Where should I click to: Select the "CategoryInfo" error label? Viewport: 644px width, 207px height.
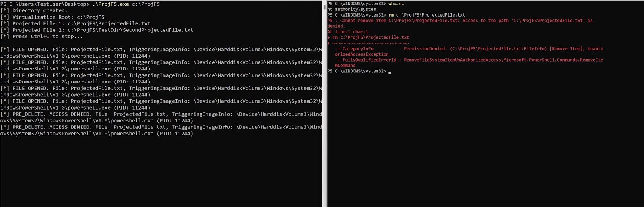[358, 49]
